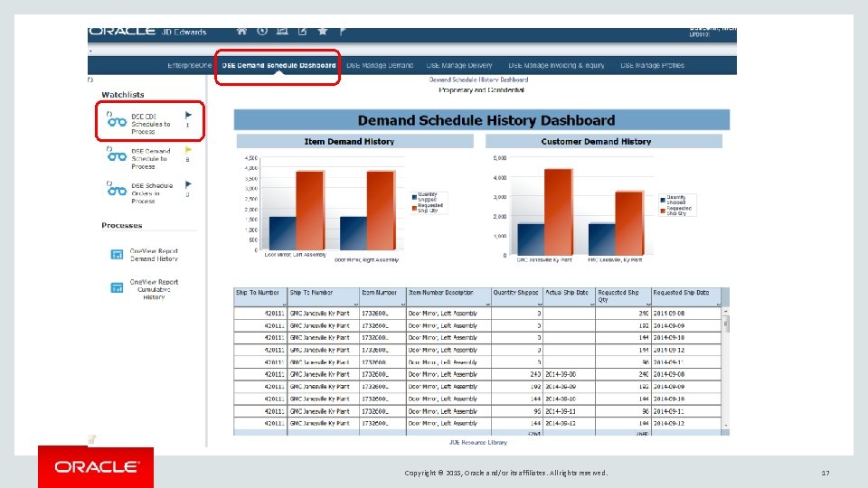Click table scrollbar down arrow

(725, 425)
